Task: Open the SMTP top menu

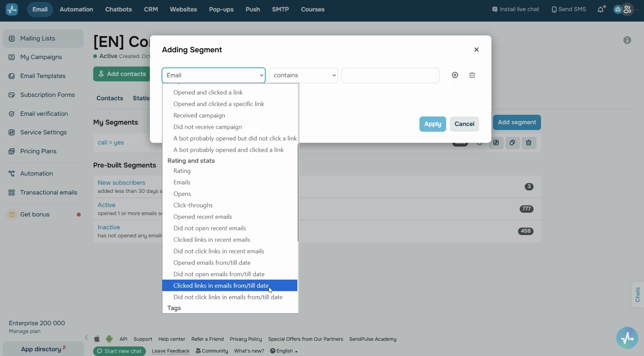Action: click(x=280, y=9)
